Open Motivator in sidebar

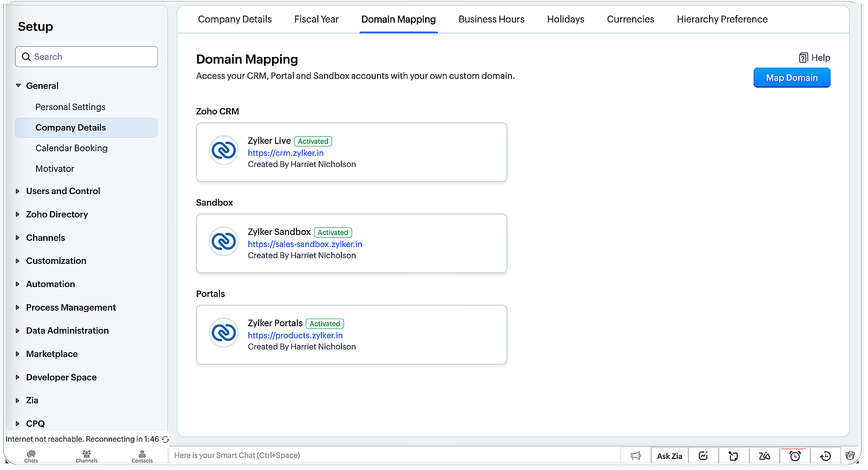(55, 169)
